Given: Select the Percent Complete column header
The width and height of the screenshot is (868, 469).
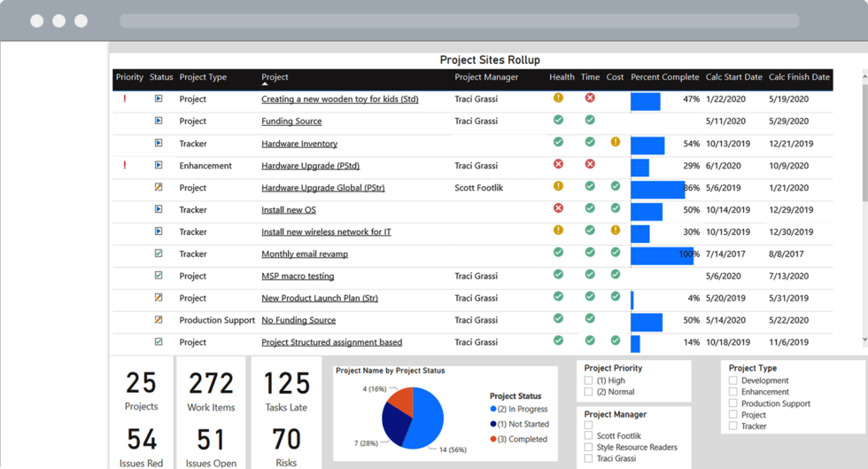Looking at the screenshot, I should coord(664,77).
